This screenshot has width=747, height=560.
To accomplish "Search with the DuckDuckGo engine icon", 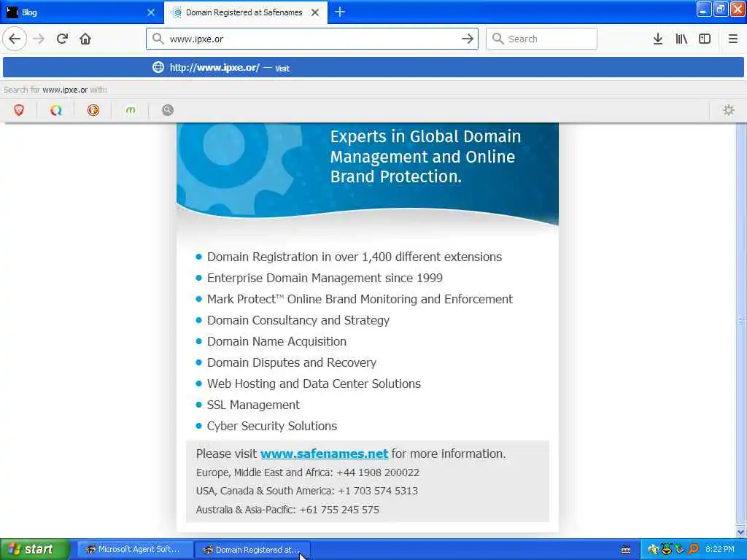I will pos(93,111).
